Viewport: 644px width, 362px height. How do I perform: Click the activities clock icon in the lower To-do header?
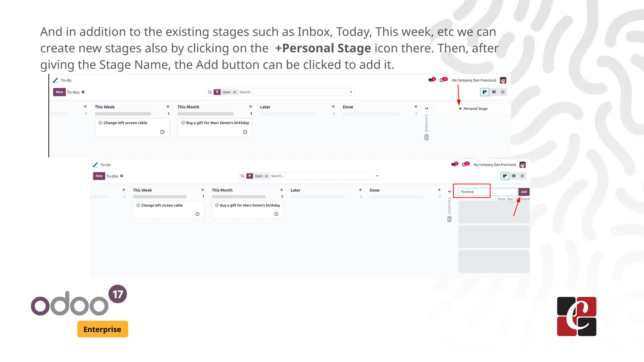(x=464, y=165)
